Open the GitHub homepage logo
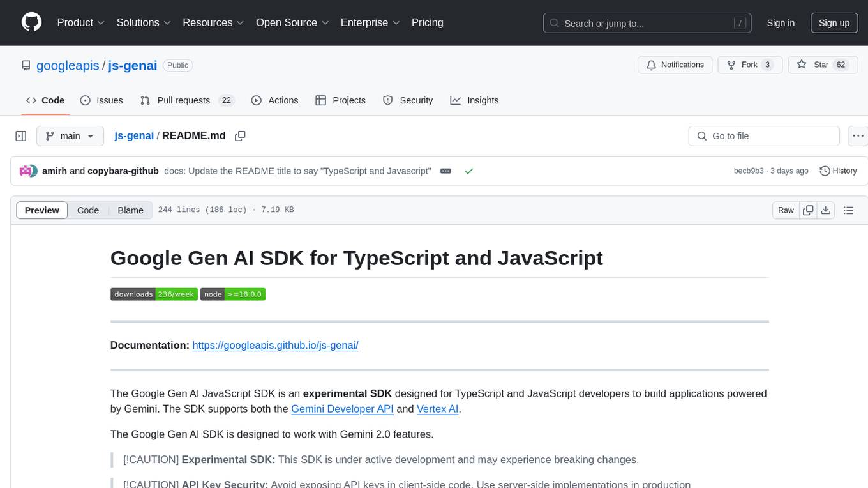Screen dimensions: 868x488 31,22
